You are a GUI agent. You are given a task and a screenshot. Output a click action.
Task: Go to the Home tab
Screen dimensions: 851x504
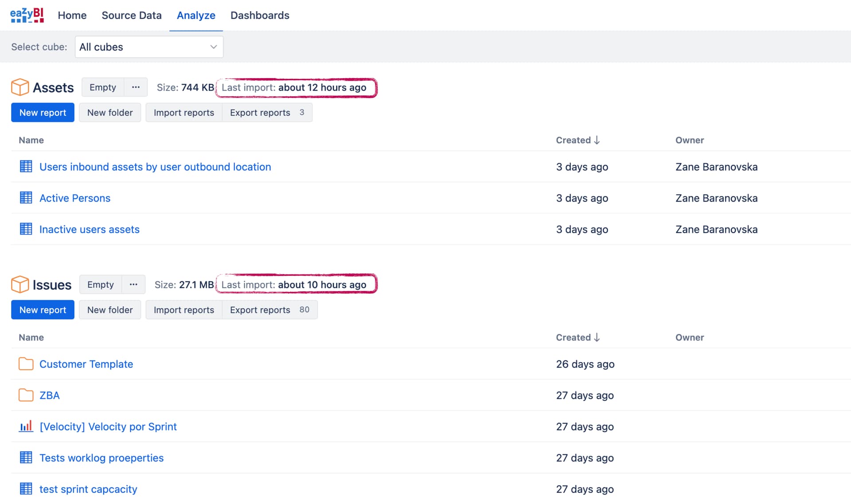[72, 16]
